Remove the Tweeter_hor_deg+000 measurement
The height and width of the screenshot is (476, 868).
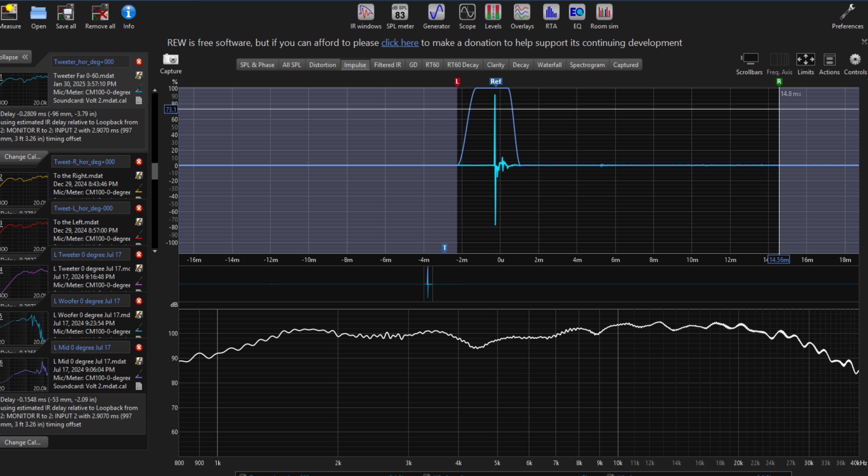[x=139, y=62]
